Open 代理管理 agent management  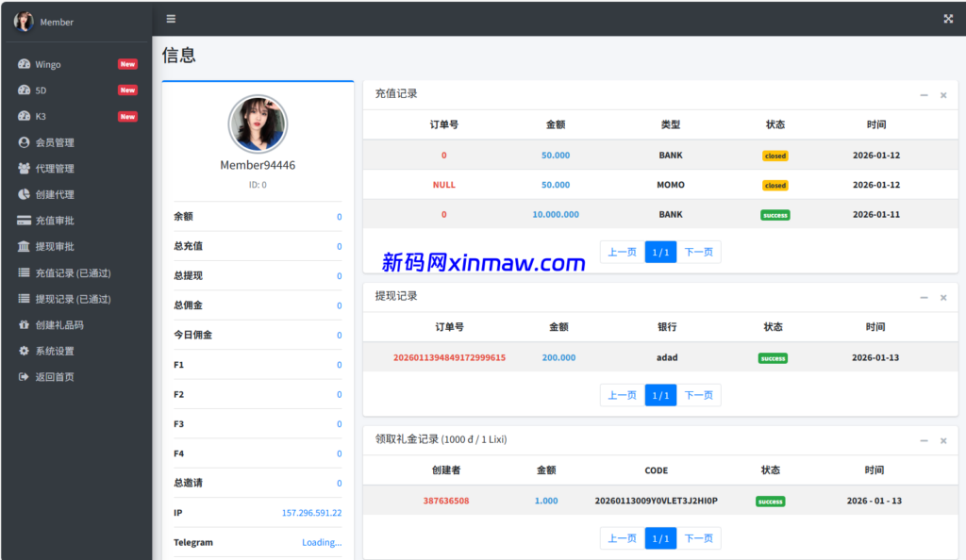coord(54,169)
